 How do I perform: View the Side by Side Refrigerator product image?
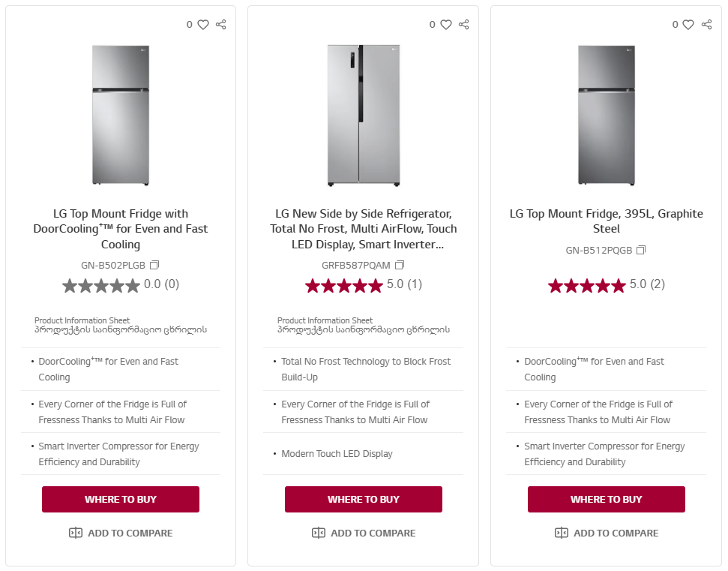point(364,115)
